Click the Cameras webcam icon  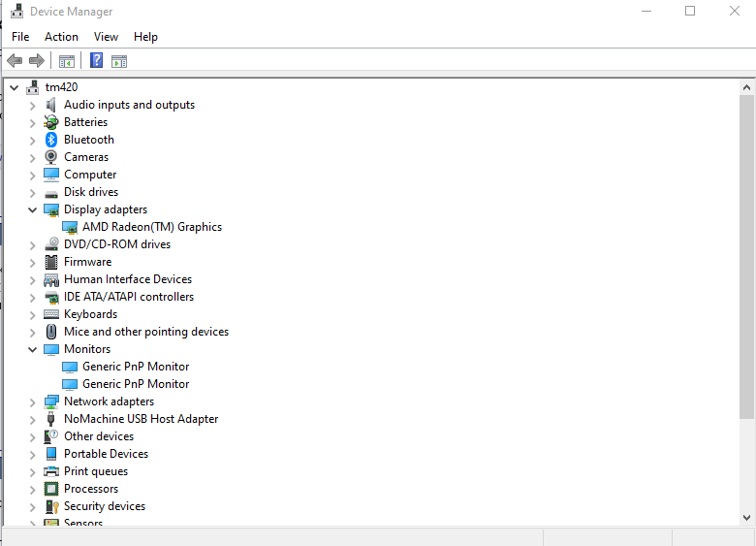click(x=51, y=157)
